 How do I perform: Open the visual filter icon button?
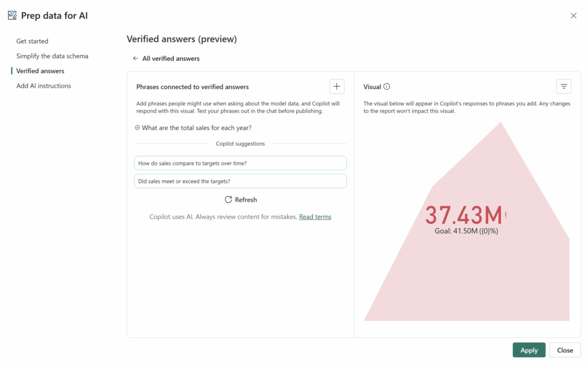(563, 87)
